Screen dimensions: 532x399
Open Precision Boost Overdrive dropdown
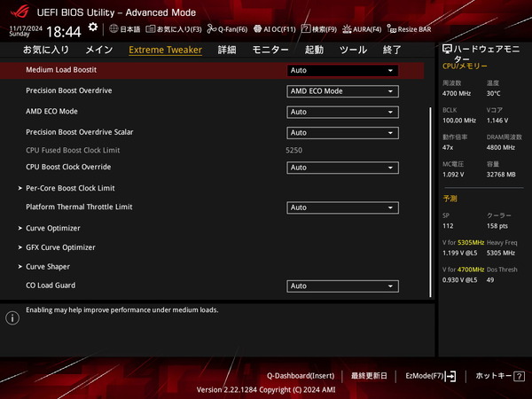tap(342, 91)
